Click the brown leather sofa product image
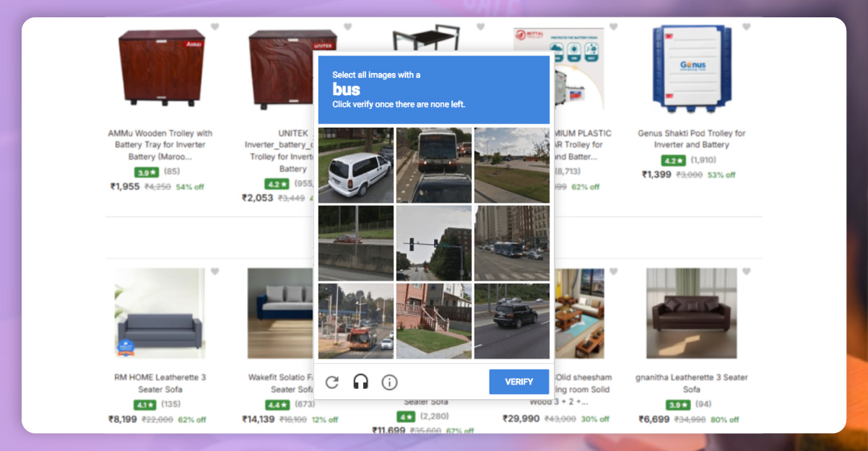The height and width of the screenshot is (451, 868). click(x=691, y=313)
